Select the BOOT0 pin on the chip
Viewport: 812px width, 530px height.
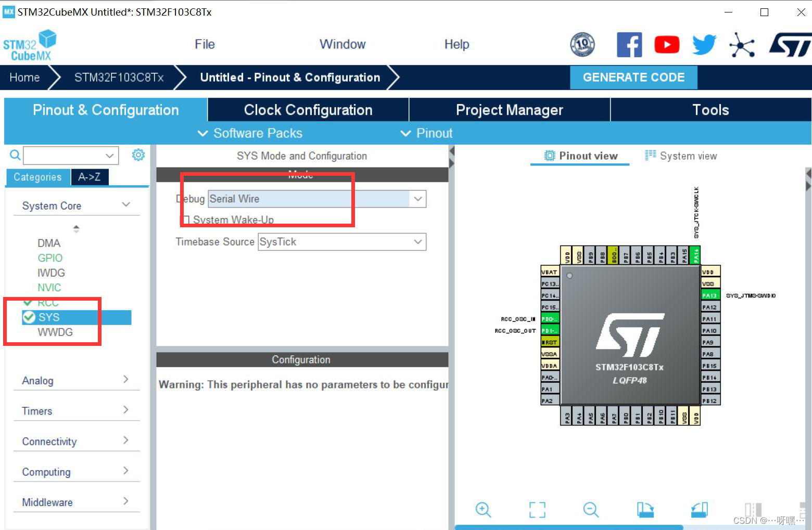[x=614, y=255]
